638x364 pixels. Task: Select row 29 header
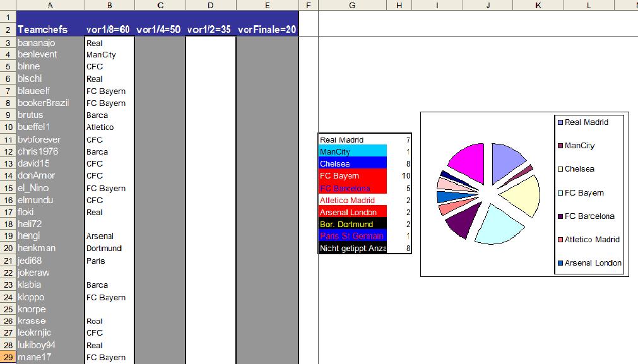pos(8,358)
